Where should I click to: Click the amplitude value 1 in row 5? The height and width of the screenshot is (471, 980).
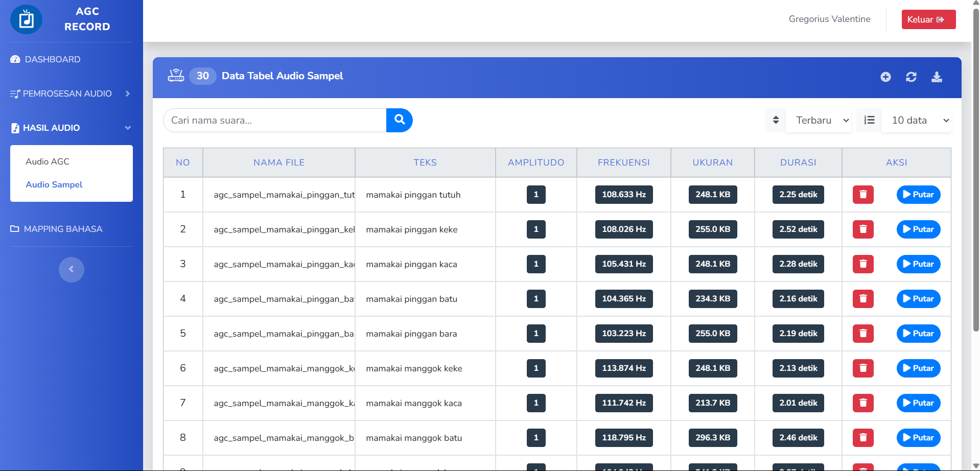click(536, 334)
